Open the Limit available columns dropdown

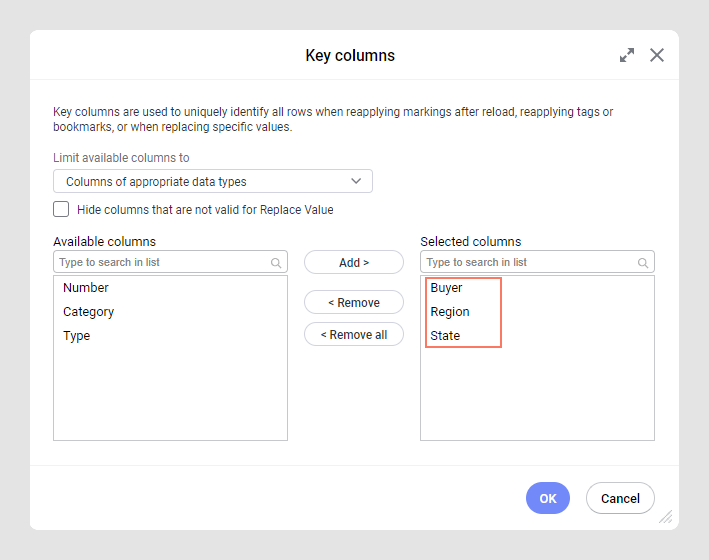(x=213, y=181)
